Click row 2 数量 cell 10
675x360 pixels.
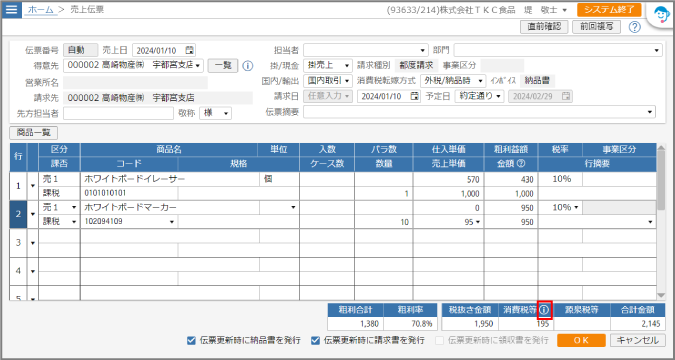(384, 222)
